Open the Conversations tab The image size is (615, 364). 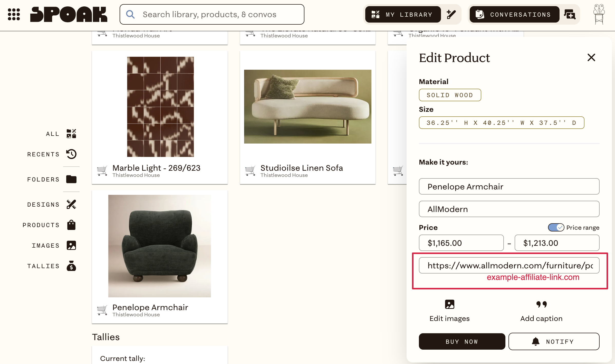pos(514,15)
